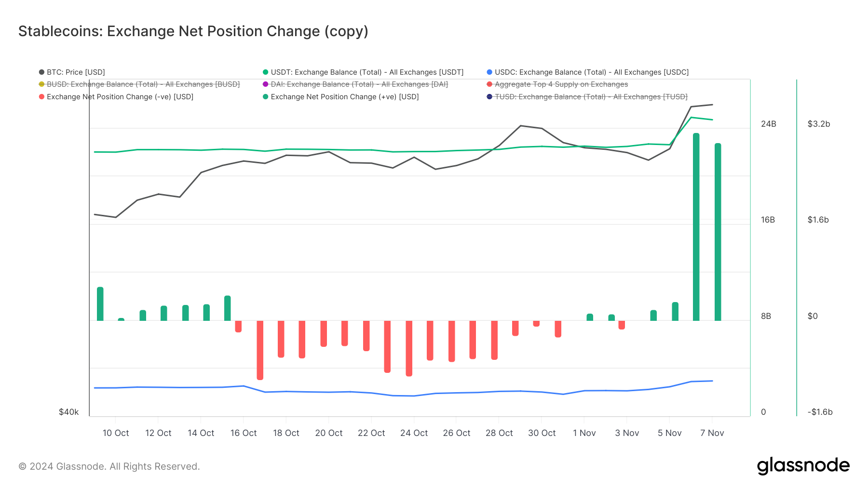
Task: Enable the DAI Exchange Balance legend entry
Action: tap(359, 84)
